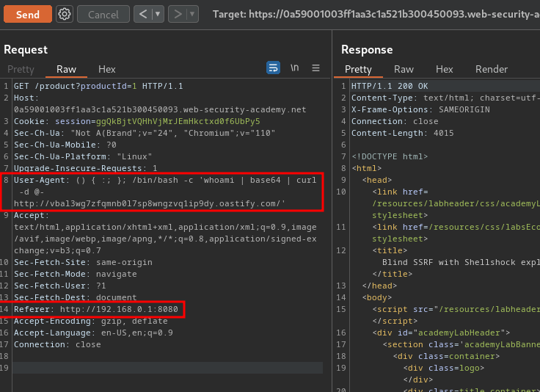The width and height of the screenshot is (540, 392).
Task: Open the request hamburger options menu
Action: pos(315,68)
